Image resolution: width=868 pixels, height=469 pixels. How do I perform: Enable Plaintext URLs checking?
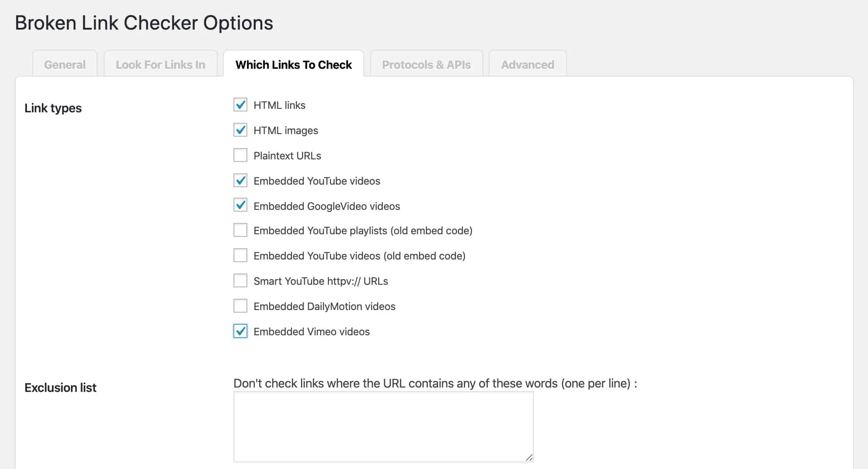(240, 155)
